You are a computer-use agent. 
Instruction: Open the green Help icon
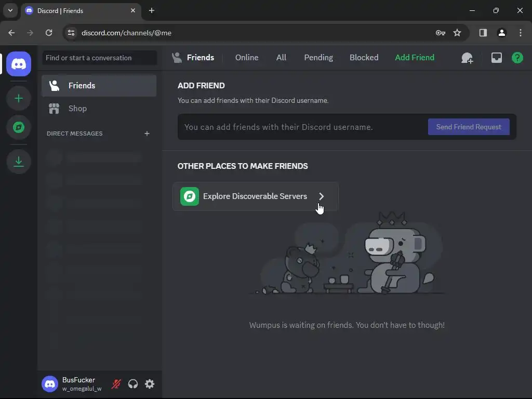pos(517,58)
